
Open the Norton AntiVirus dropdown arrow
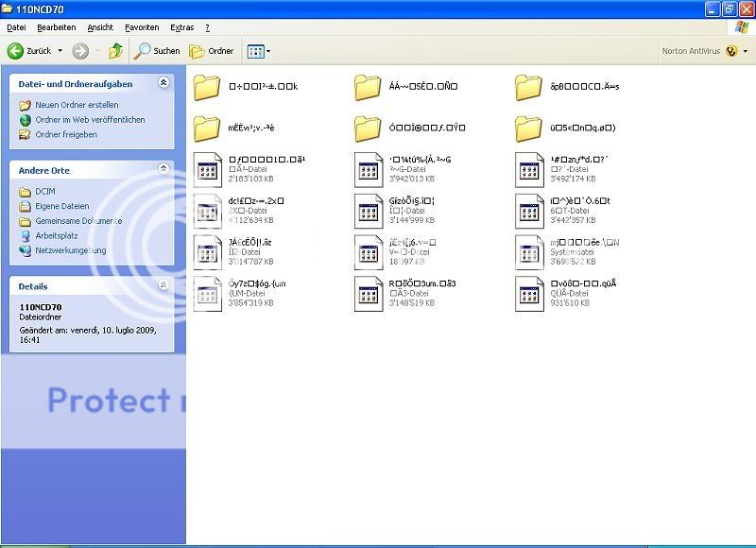click(x=746, y=51)
